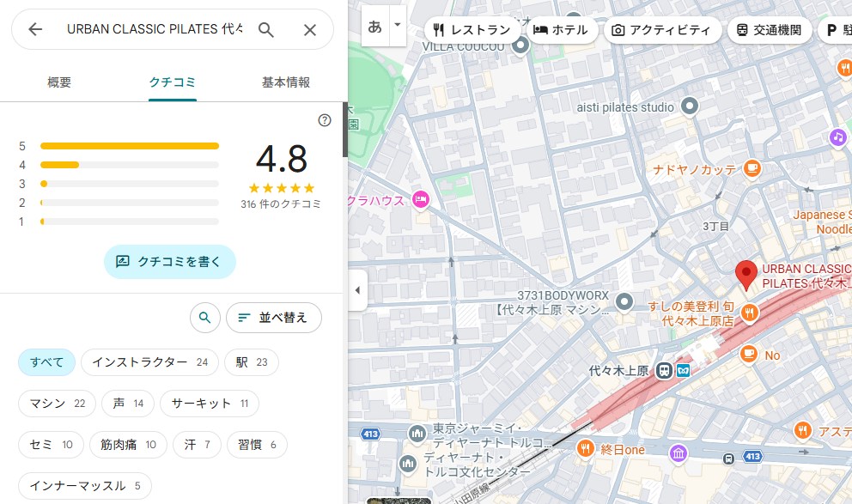Filter reviews by インストラクター chip

click(149, 362)
